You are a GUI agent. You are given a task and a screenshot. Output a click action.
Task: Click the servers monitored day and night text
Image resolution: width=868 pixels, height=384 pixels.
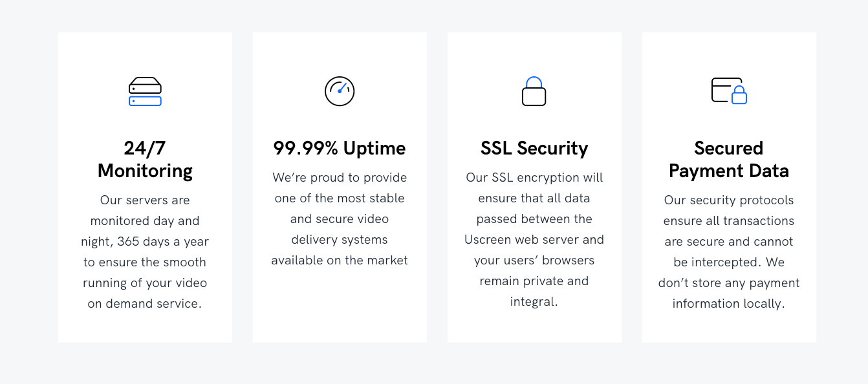[145, 252]
